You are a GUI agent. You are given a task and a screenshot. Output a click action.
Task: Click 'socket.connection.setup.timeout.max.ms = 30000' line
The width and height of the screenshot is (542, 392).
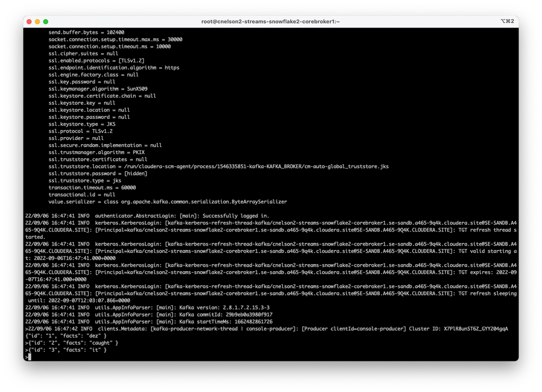116,40
